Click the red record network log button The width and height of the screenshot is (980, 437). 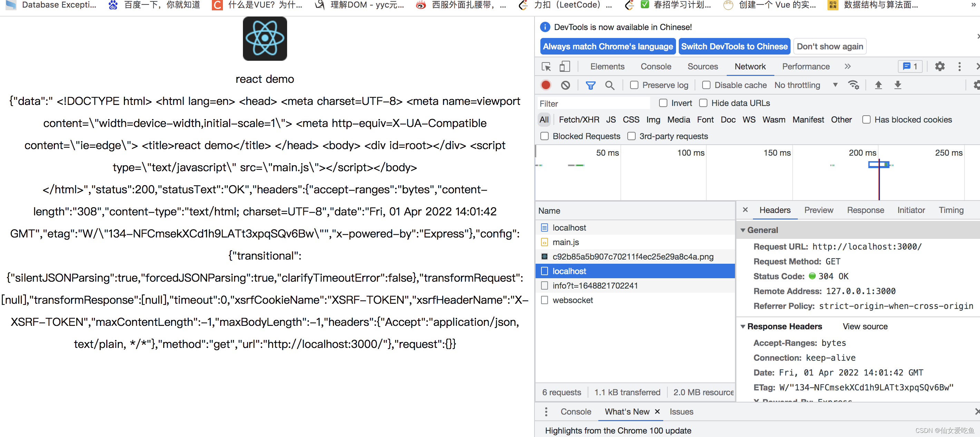click(x=546, y=85)
